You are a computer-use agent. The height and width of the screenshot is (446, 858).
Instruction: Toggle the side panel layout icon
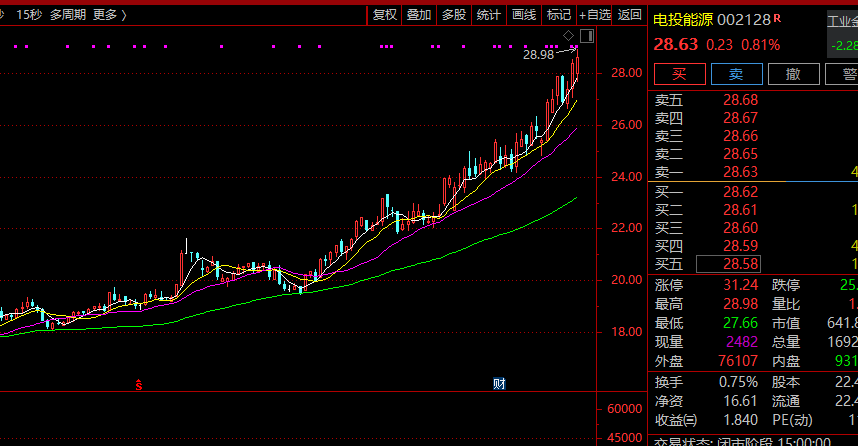(x=587, y=36)
